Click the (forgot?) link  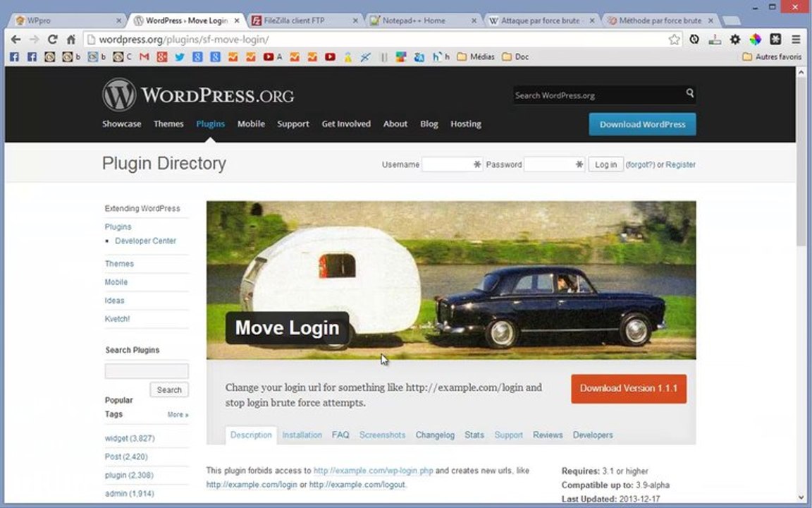(x=640, y=164)
